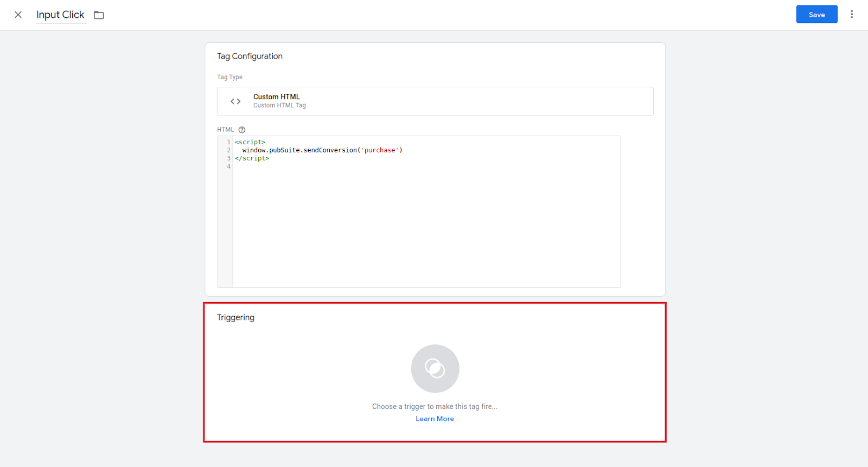Click the trigger placeholder circle icon

coord(435,368)
